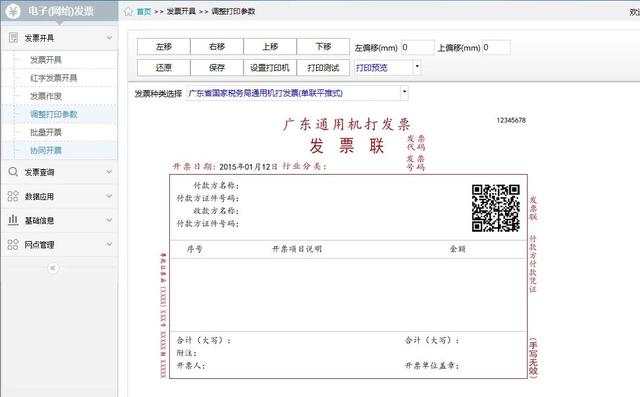Image resolution: width=640 pixels, height=397 pixels.
Task: Click the 基础信息 menu label
Action: [39, 221]
